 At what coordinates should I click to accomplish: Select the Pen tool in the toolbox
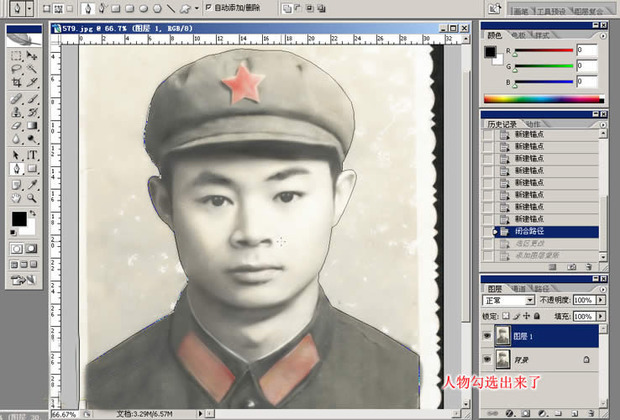click(x=17, y=170)
